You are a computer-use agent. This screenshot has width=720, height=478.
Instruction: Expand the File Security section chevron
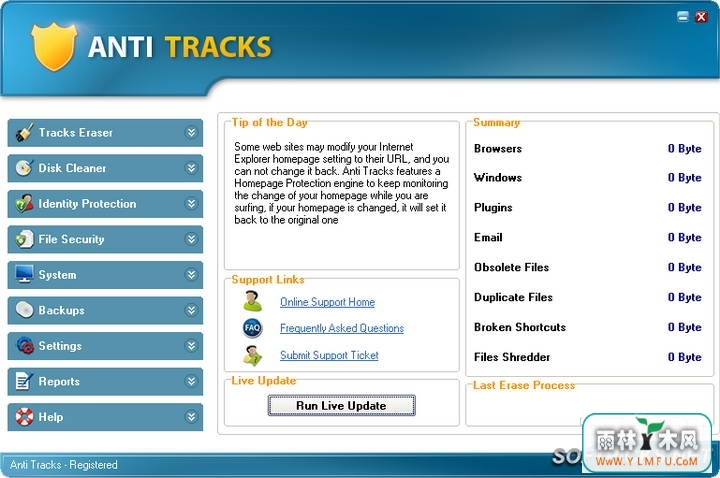coord(191,239)
